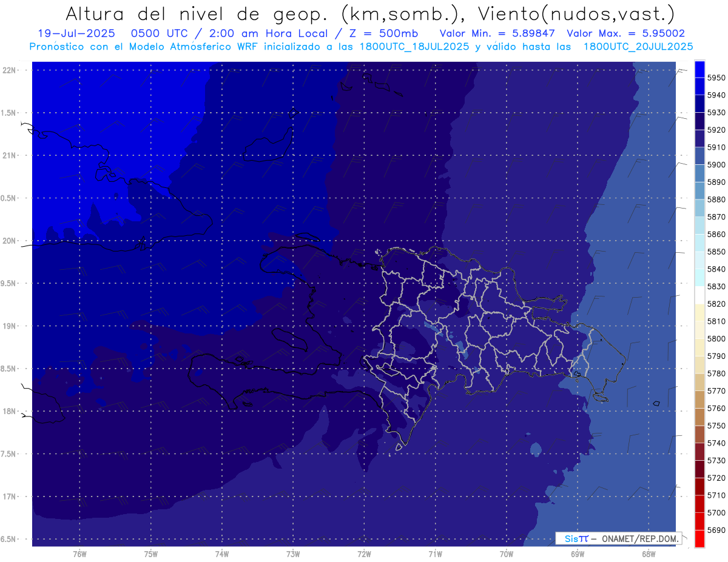Click the longitude label '74W'
Screen dimensions: 728x562
(221, 554)
